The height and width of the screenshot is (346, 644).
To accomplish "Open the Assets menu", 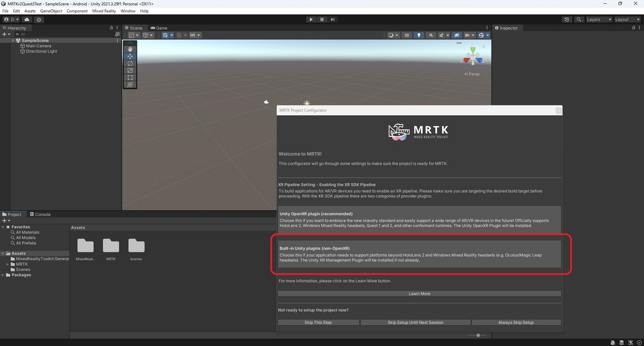I will click(30, 11).
